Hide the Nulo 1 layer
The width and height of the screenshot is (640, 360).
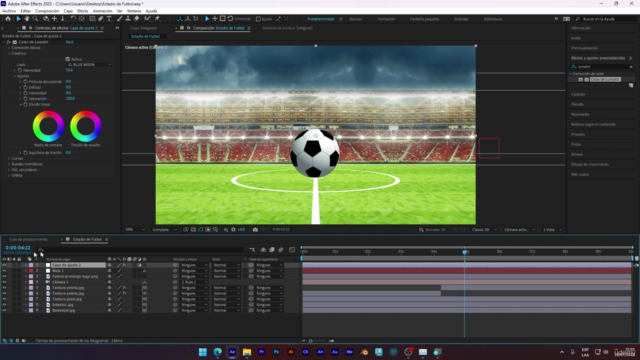[4, 271]
